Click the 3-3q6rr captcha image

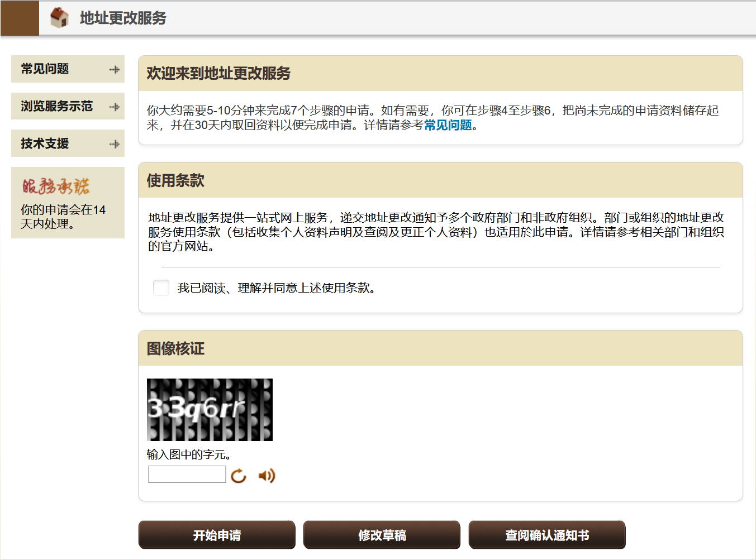pyautogui.click(x=210, y=410)
